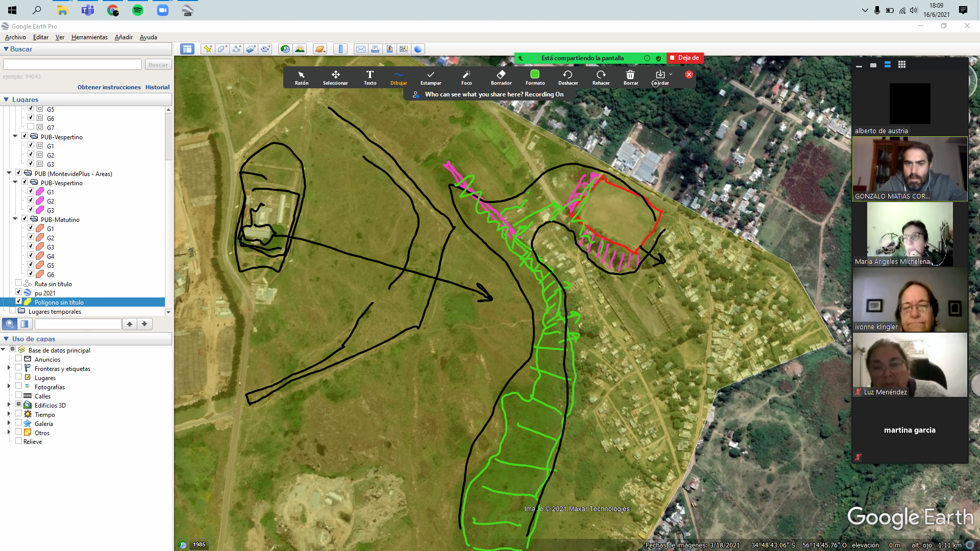Collapse the PUB-Matutino folder
This screenshot has width=980, height=551.
pos(15,219)
